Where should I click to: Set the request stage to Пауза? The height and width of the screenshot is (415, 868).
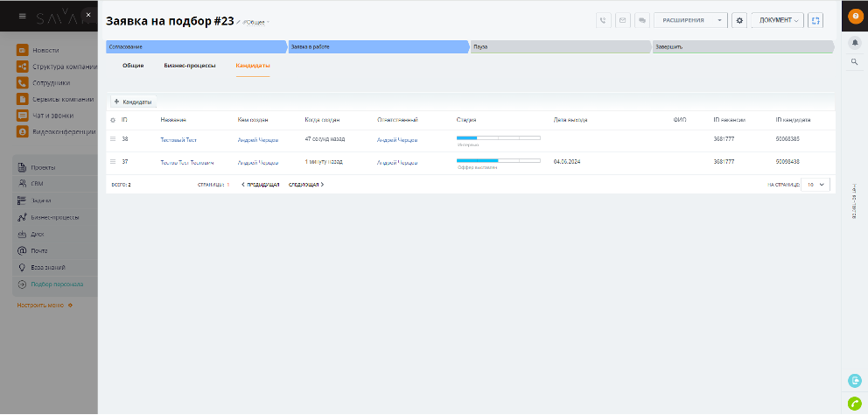pyautogui.click(x=560, y=46)
